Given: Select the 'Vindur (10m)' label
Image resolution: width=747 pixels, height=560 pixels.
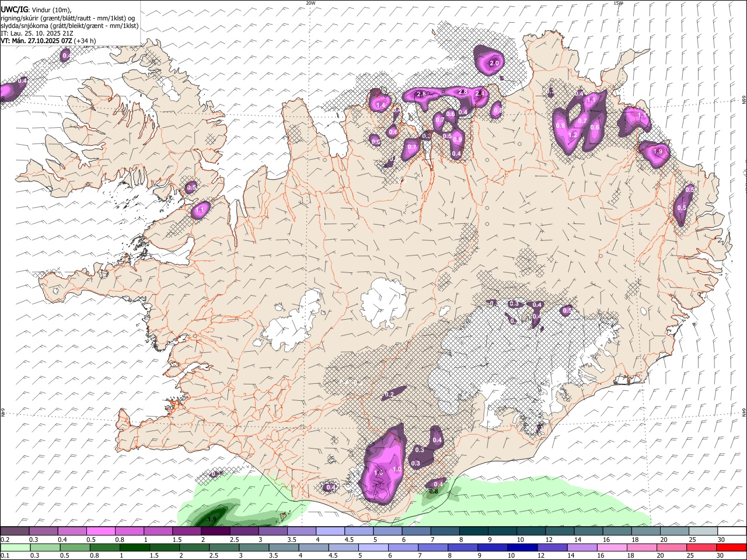Looking at the screenshot, I should click(50, 10).
